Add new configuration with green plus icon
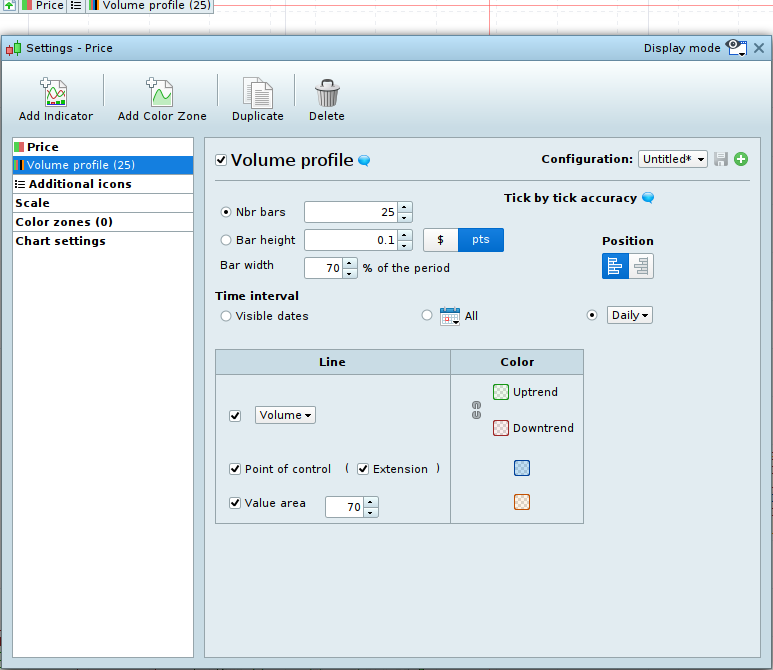 [740, 159]
